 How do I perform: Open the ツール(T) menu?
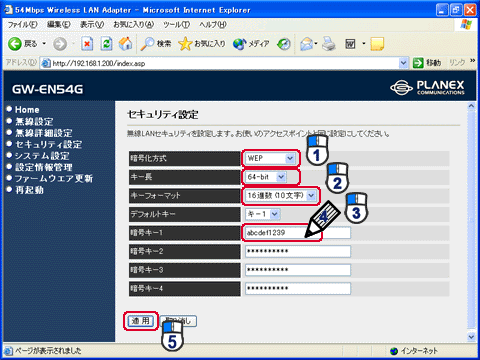coord(176,25)
